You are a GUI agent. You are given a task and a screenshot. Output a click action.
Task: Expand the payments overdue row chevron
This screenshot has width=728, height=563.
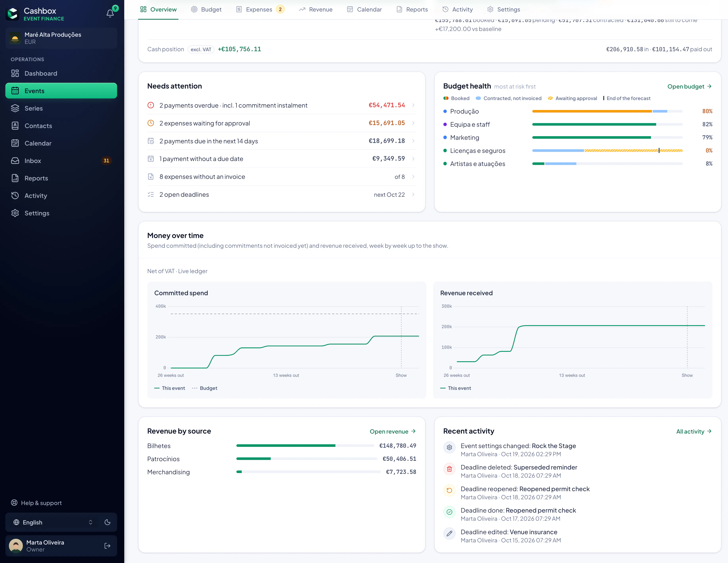pos(413,105)
